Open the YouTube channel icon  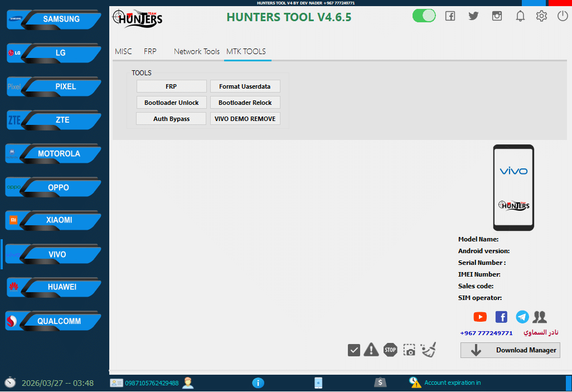click(480, 317)
